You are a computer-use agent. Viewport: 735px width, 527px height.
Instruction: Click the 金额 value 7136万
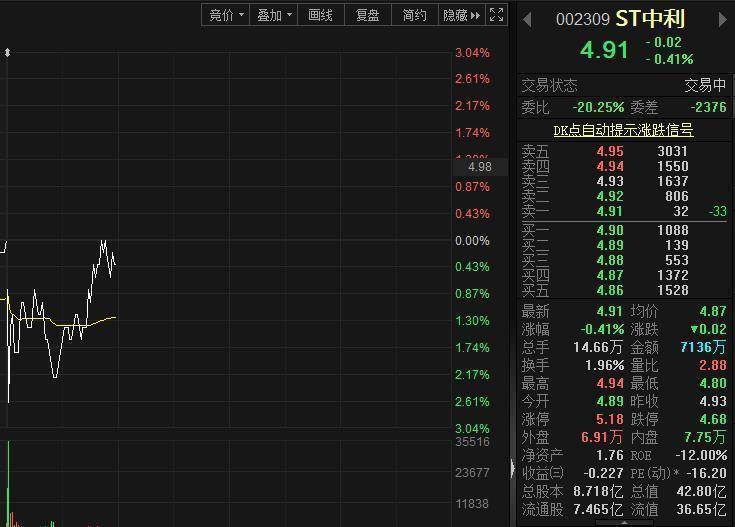point(703,347)
